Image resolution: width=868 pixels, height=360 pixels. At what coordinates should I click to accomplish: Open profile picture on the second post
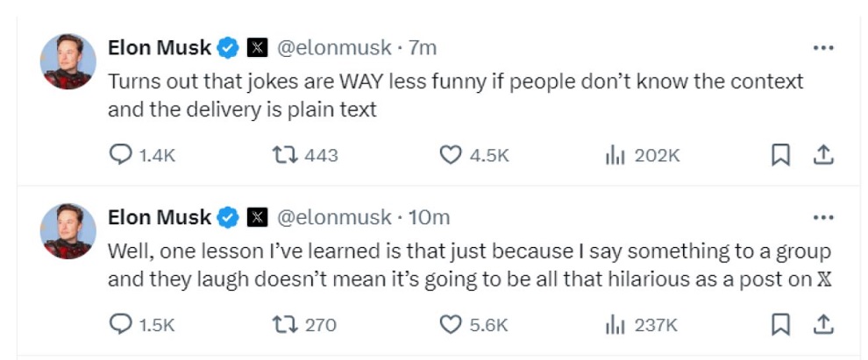[68, 230]
